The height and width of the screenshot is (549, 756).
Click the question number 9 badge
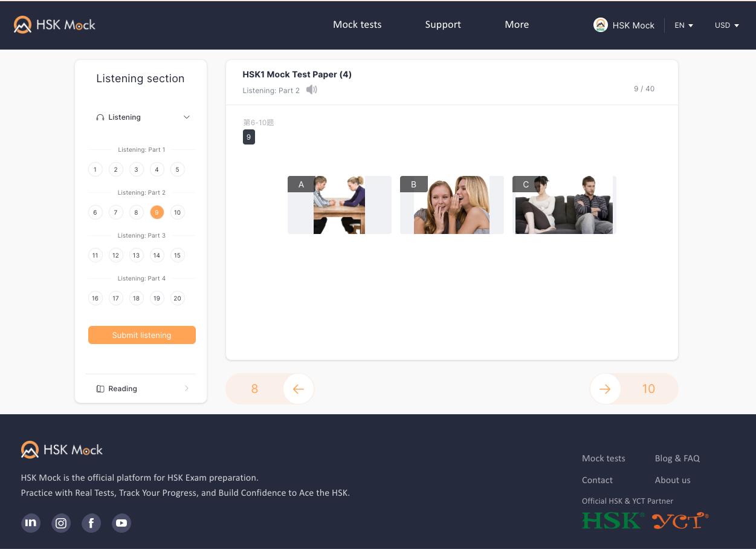point(249,137)
